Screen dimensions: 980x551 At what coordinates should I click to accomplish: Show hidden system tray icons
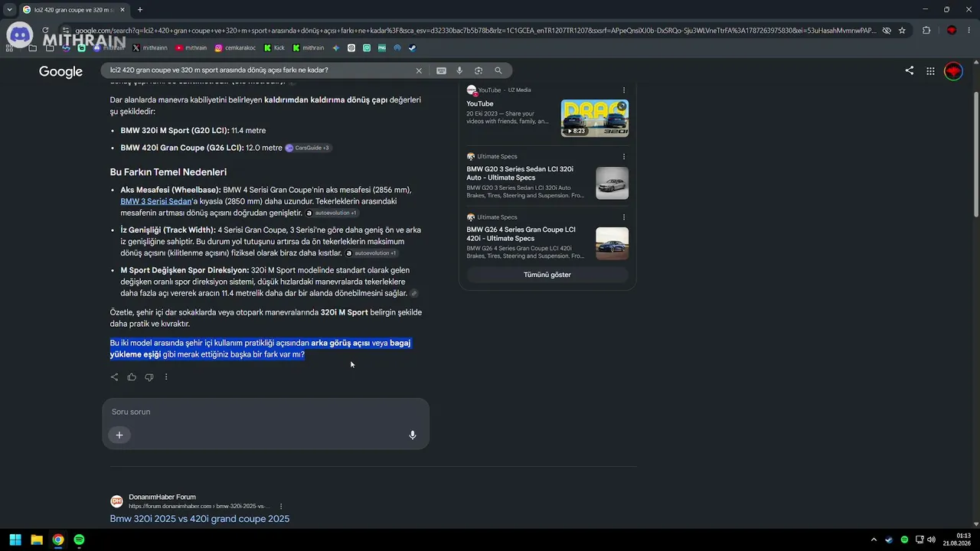click(874, 540)
